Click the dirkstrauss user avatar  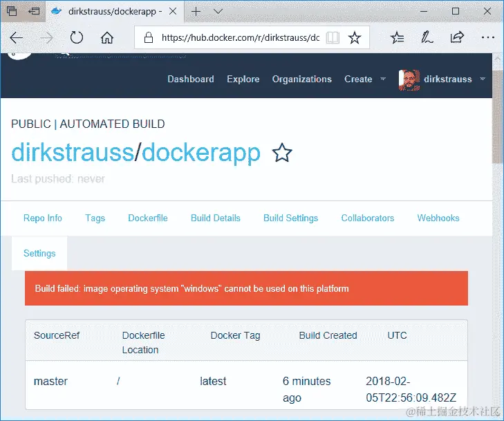[x=409, y=79]
